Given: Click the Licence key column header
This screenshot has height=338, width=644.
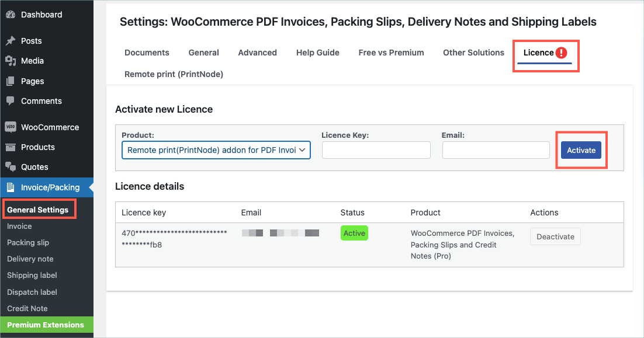Looking at the screenshot, I should (144, 212).
